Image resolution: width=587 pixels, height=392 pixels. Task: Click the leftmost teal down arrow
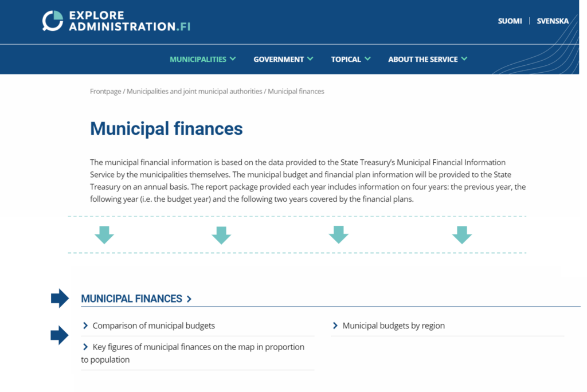tap(104, 235)
